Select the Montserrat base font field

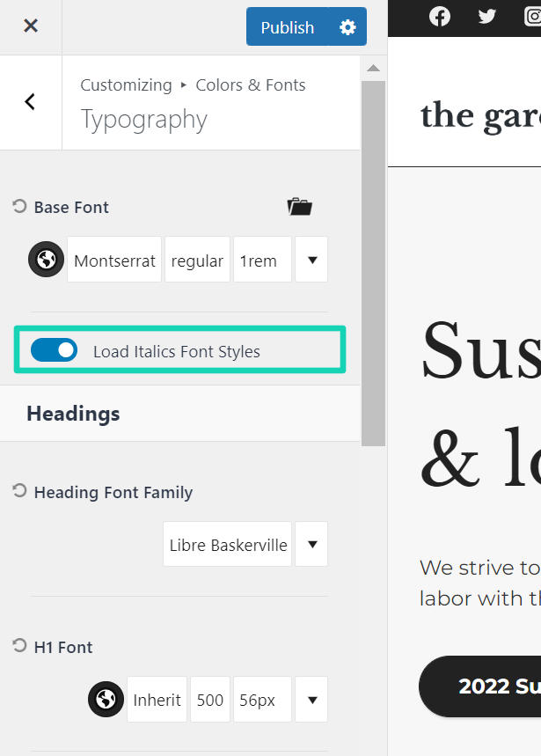point(114,261)
